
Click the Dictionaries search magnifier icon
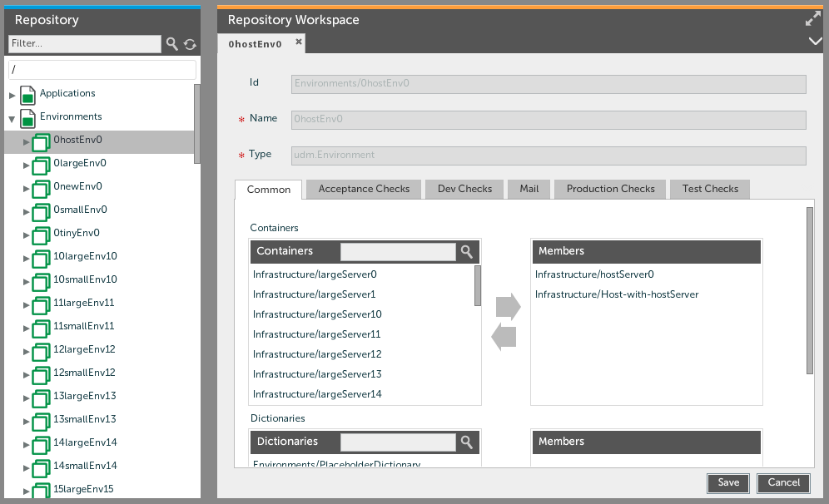click(x=467, y=442)
